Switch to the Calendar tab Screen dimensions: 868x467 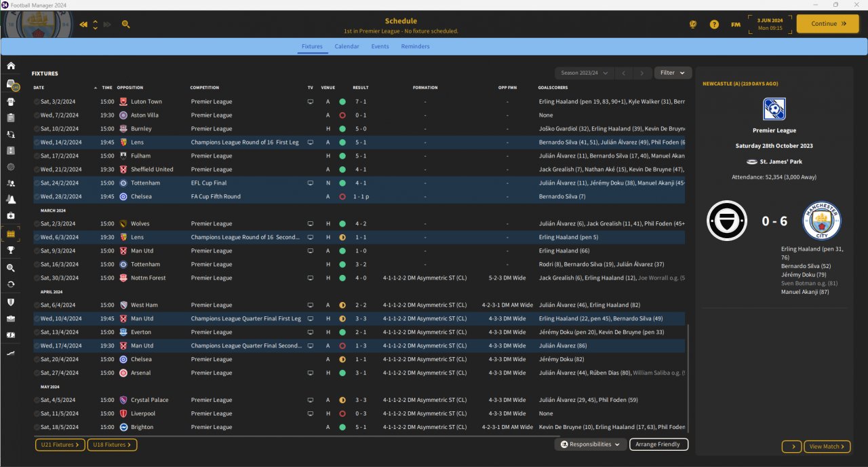coord(347,47)
